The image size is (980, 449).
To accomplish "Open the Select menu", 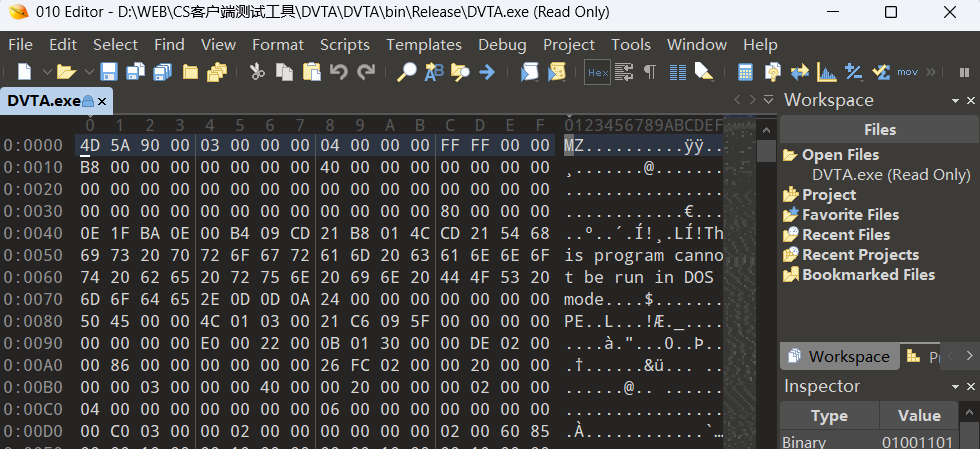I will coord(116,44).
